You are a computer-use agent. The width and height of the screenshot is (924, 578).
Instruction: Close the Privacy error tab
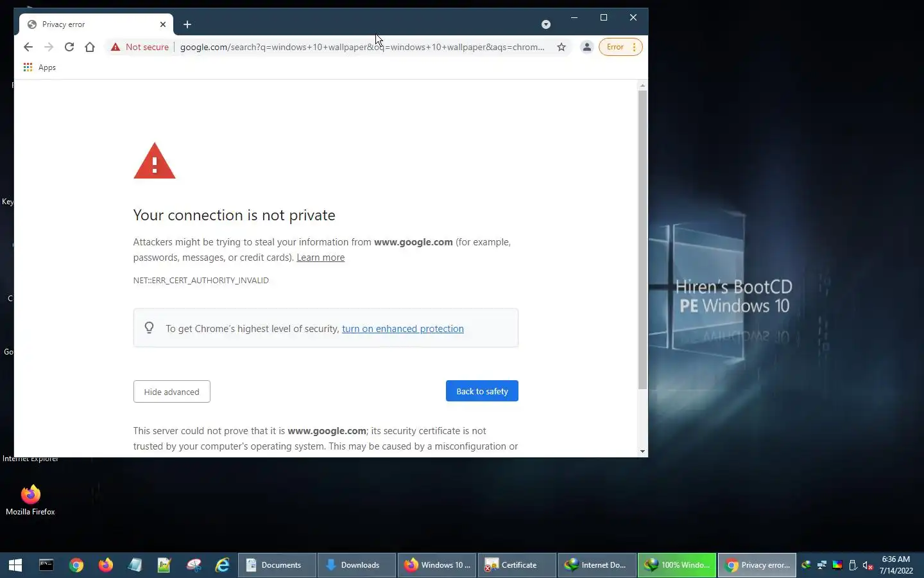[x=163, y=24]
